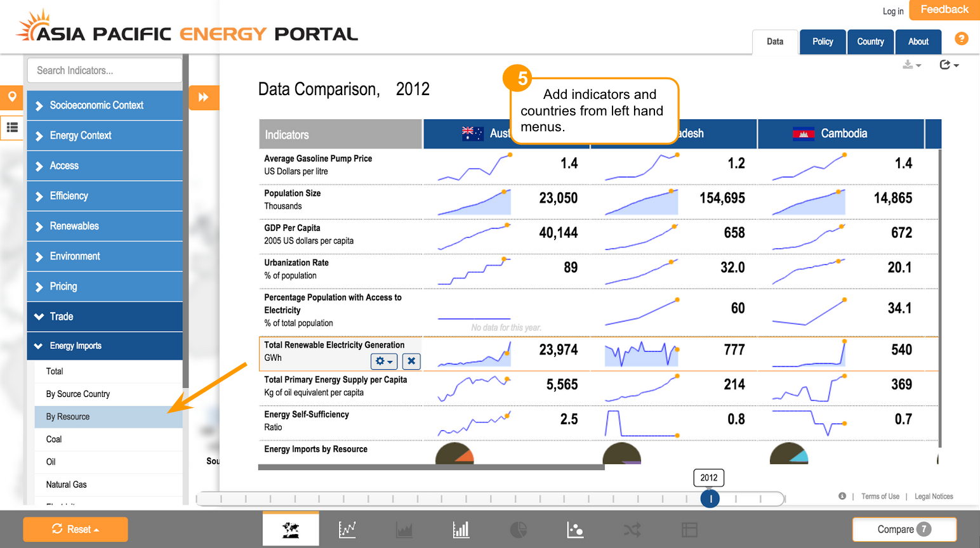This screenshot has height=548, width=980.
Task: Switch to the Country tab
Action: 870,42
